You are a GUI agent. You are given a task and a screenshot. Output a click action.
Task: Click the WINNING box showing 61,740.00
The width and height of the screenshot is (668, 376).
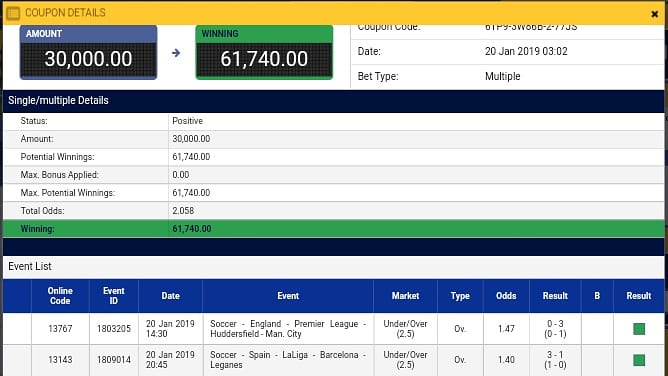point(264,52)
